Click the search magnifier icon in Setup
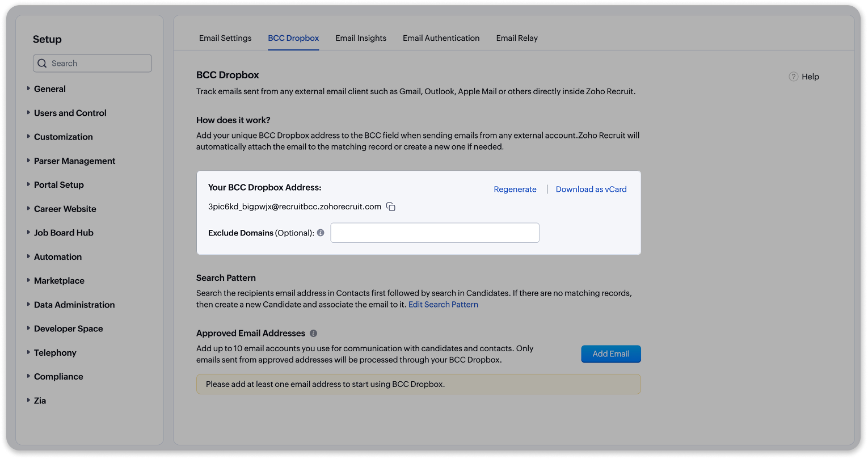Viewport: 868px width, 459px height. click(x=42, y=64)
